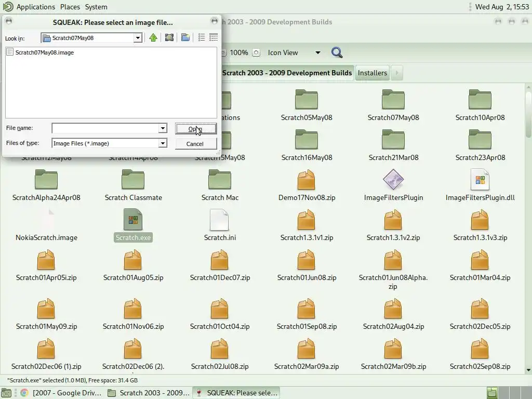Select the Scratch01Sep08.zip archive
The height and width of the screenshot is (399, 532).
coord(307,314)
